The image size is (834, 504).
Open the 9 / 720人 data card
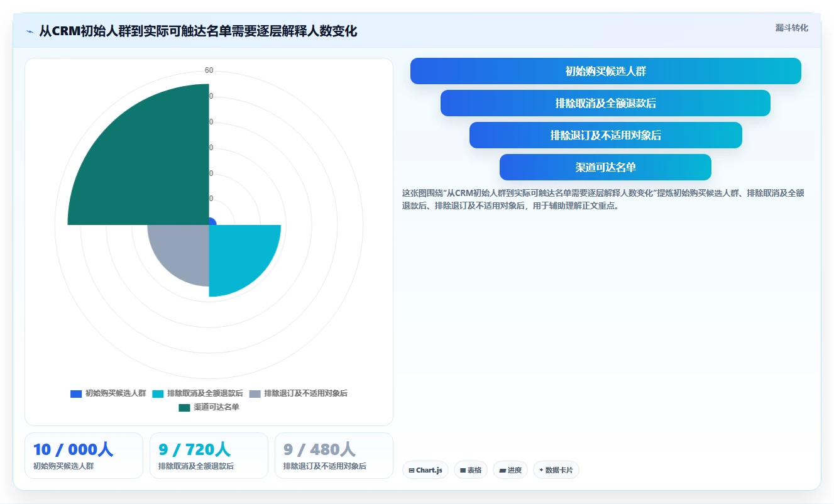click(209, 456)
